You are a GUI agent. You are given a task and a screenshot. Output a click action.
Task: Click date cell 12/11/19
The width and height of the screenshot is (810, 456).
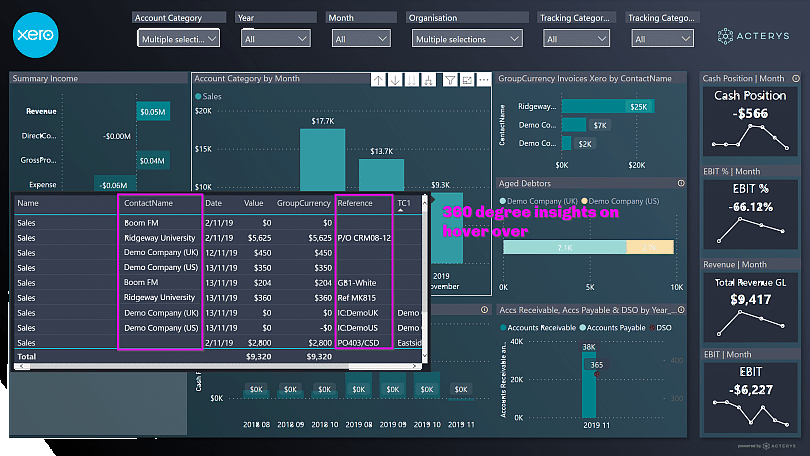[221, 253]
